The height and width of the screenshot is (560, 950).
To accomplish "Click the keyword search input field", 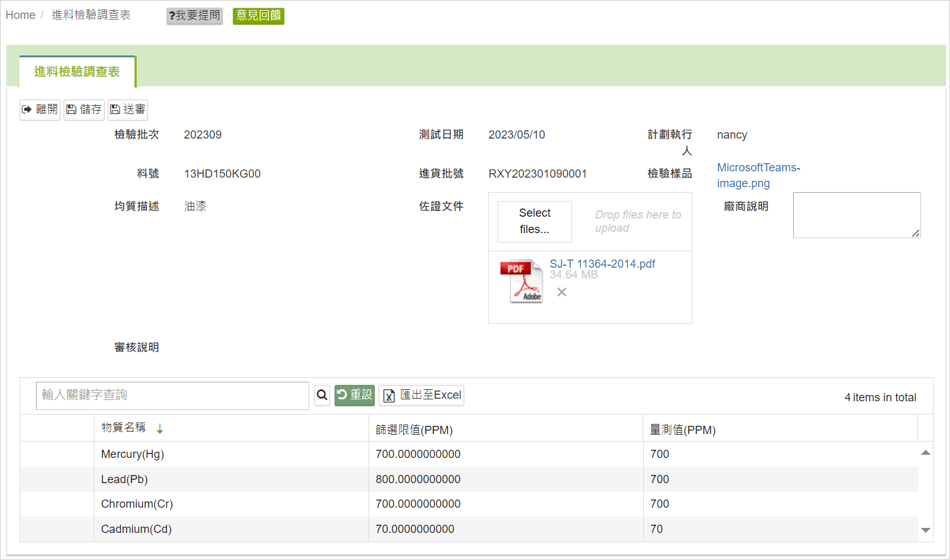I will point(173,396).
